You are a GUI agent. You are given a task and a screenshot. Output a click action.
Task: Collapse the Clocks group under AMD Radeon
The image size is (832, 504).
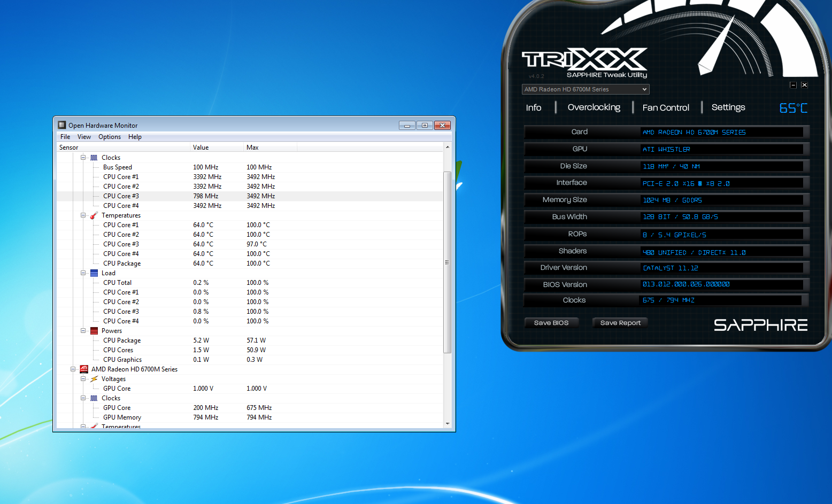[83, 398]
